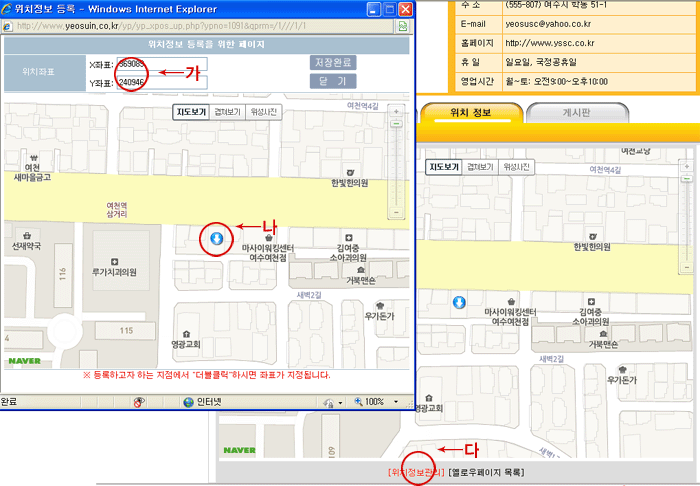Select 겹쳐보기 view in background page map
Viewport: 700px width, 486px height.
point(480,167)
